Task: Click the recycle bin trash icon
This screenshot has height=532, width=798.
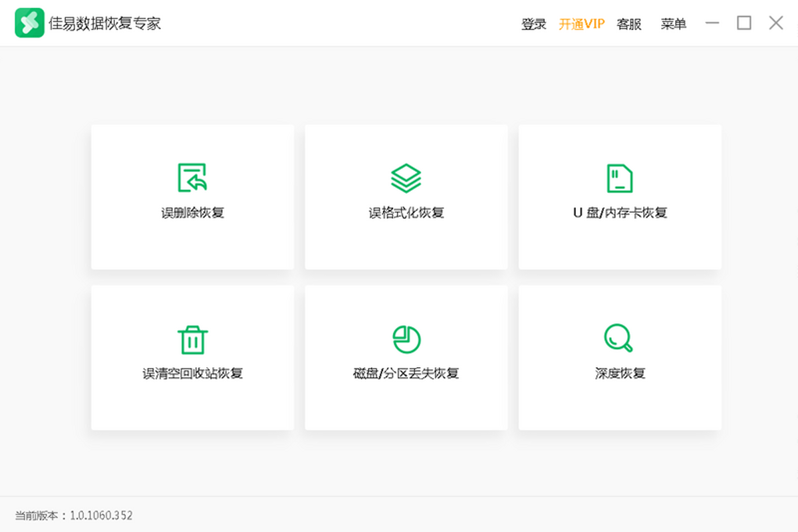Action: [192, 339]
